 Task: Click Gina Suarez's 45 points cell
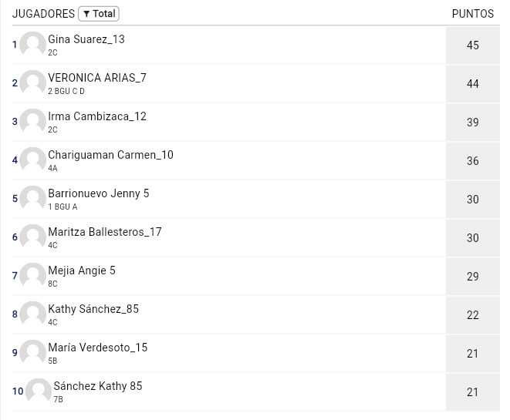472,45
